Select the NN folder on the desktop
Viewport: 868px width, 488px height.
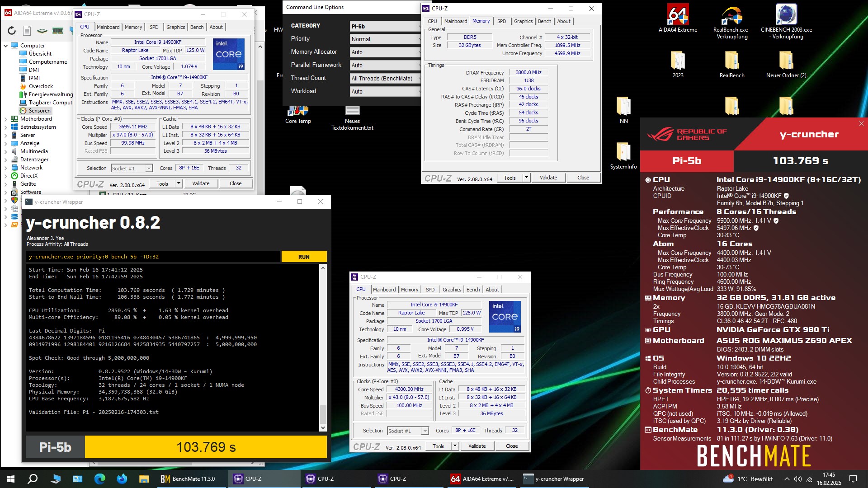tap(624, 110)
